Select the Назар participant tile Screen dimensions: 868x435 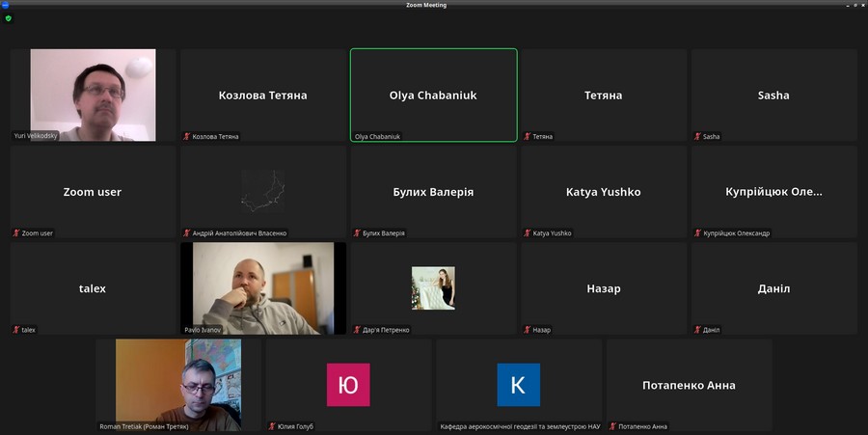click(603, 287)
